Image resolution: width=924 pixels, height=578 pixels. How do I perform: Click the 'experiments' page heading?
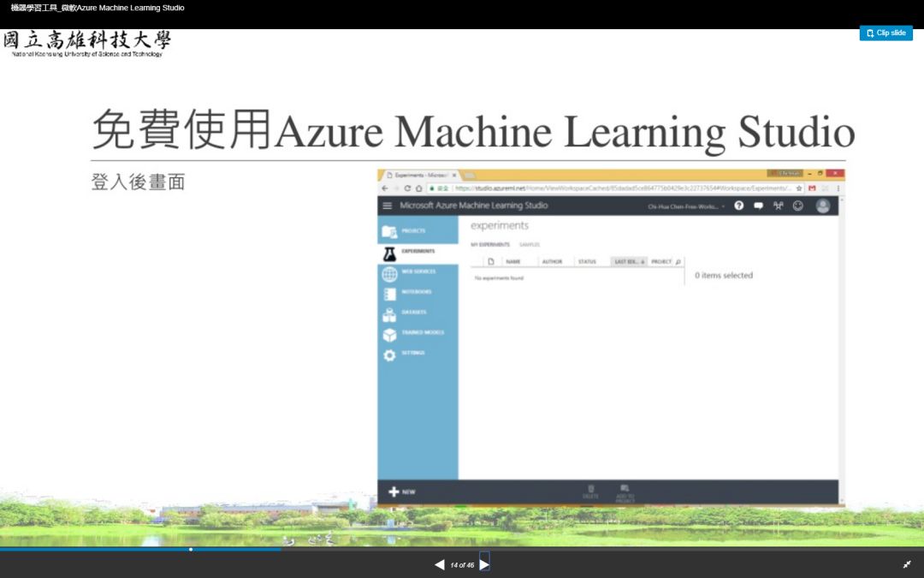(499, 225)
